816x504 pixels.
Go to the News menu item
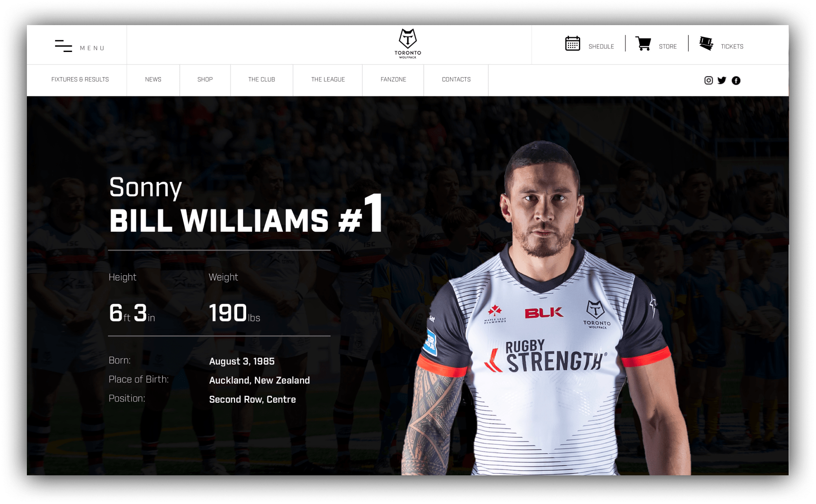pyautogui.click(x=153, y=79)
